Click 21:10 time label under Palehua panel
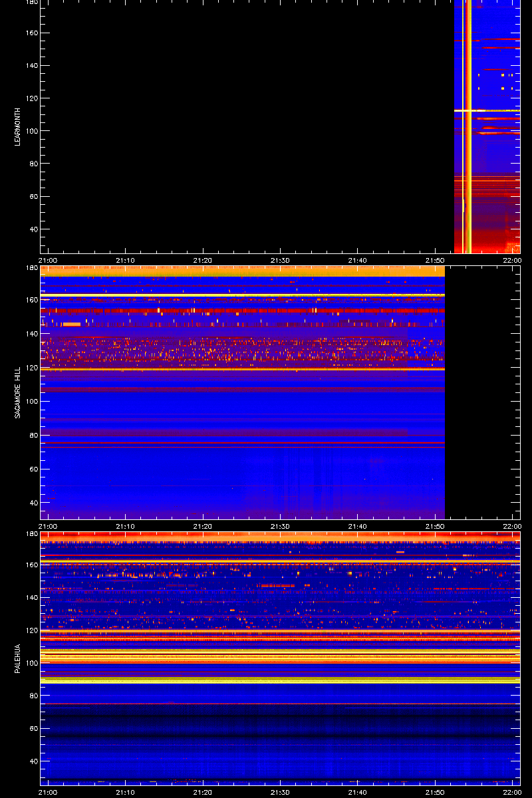Image resolution: width=532 pixels, height=798 pixels. [x=126, y=792]
